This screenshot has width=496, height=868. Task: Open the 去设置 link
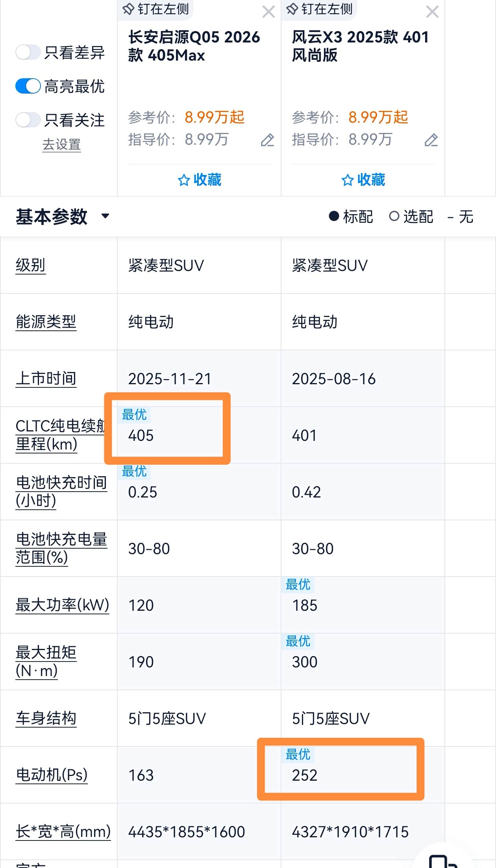point(61,145)
